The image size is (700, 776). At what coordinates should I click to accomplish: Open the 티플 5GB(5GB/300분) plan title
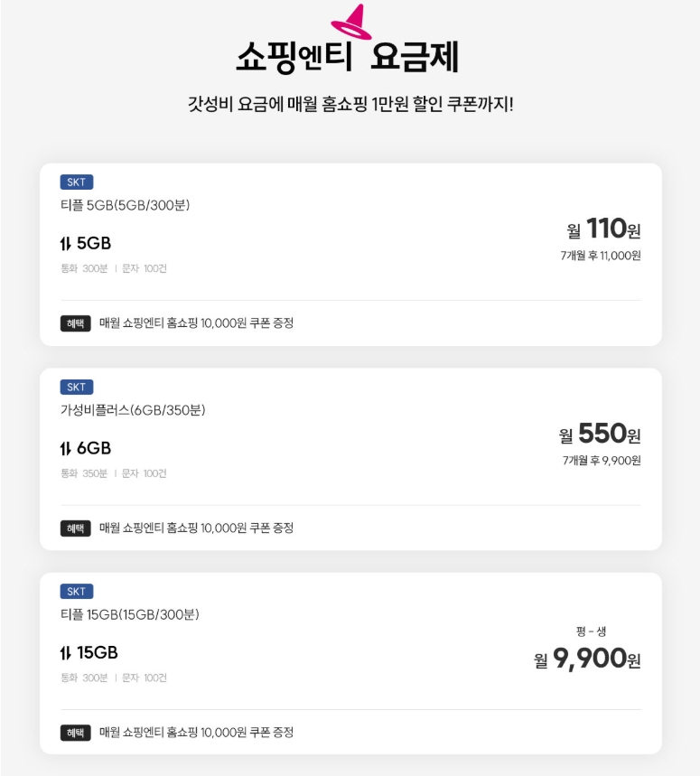click(125, 205)
